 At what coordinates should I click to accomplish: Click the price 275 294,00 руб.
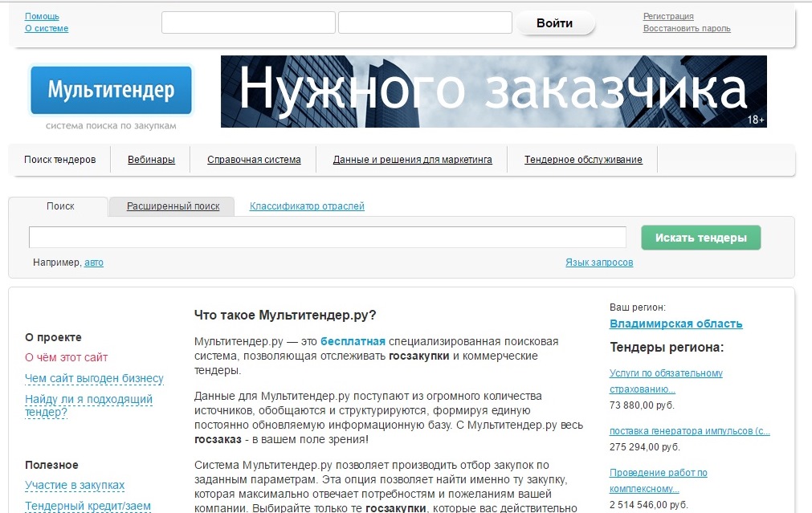tap(645, 446)
